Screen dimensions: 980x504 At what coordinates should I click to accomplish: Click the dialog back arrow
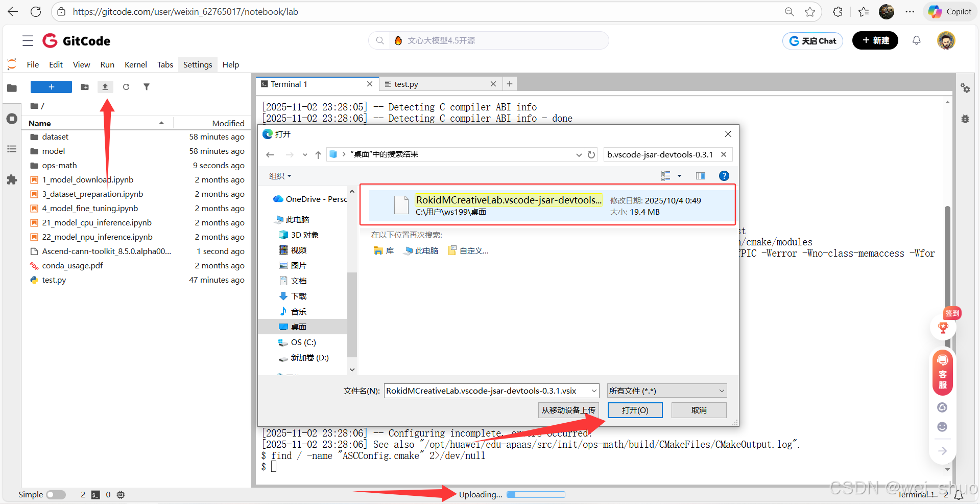(270, 155)
